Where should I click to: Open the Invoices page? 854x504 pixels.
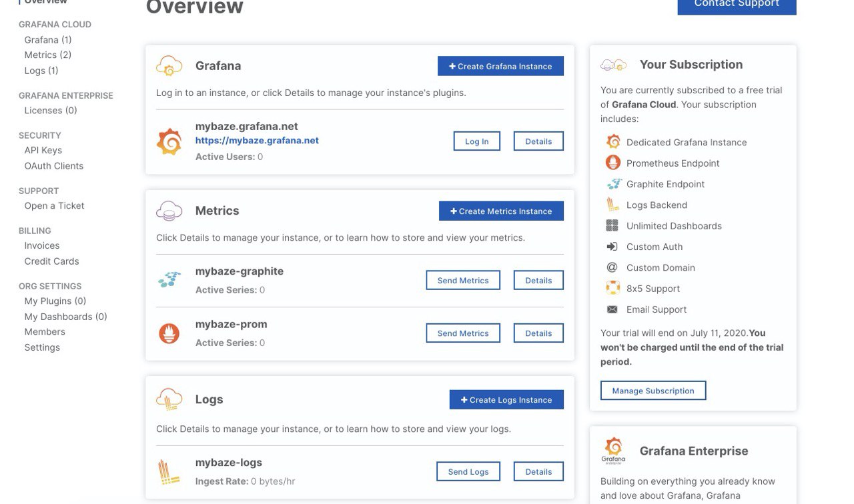click(x=42, y=245)
